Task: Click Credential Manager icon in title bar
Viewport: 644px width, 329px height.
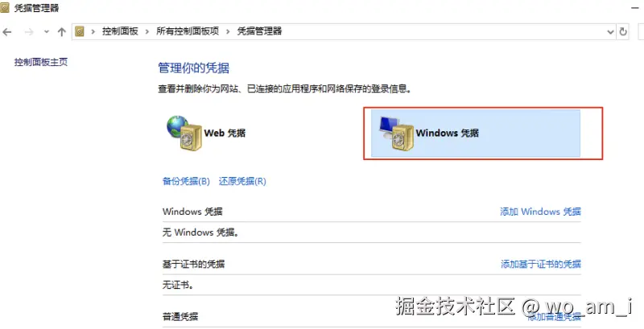Action: [5, 7]
